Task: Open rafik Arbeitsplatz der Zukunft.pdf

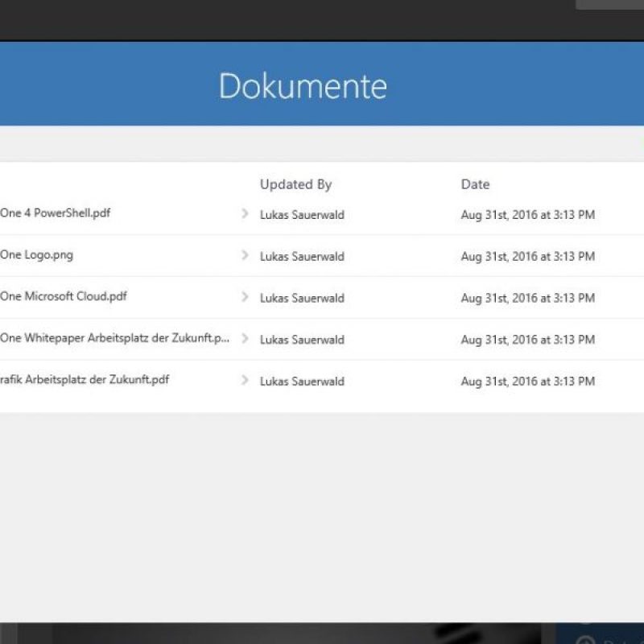Action: click(85, 380)
